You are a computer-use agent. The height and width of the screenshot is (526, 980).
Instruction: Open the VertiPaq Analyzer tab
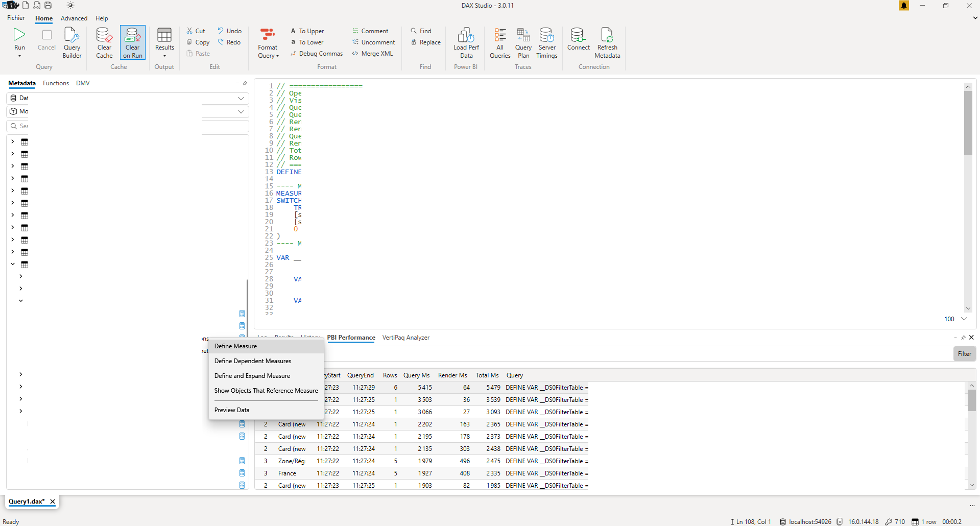tap(406, 338)
